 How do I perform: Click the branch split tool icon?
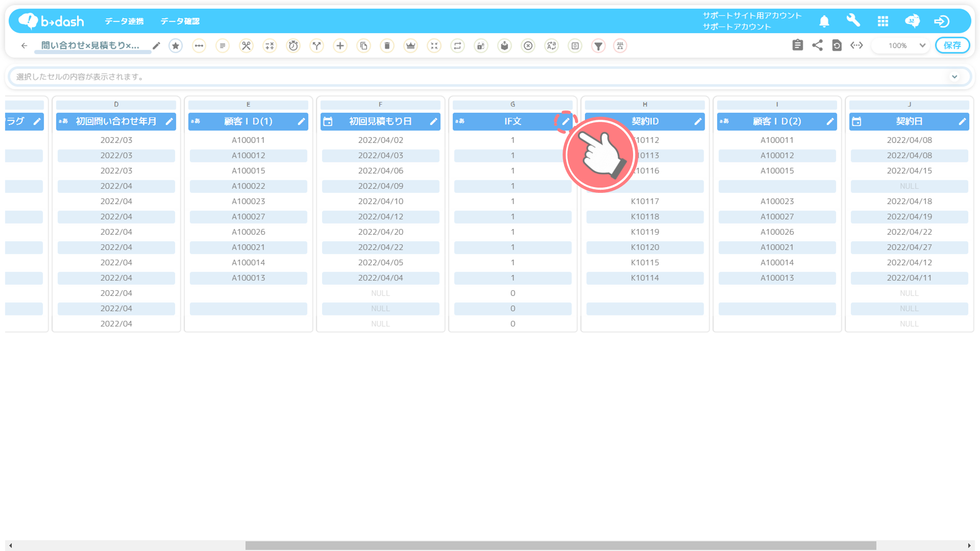pyautogui.click(x=317, y=46)
